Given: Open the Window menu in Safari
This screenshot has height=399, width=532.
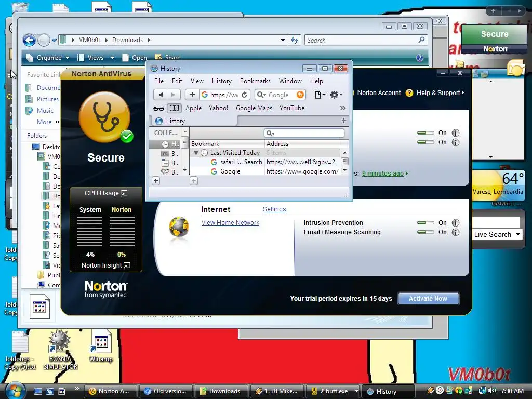Looking at the screenshot, I should (290, 81).
